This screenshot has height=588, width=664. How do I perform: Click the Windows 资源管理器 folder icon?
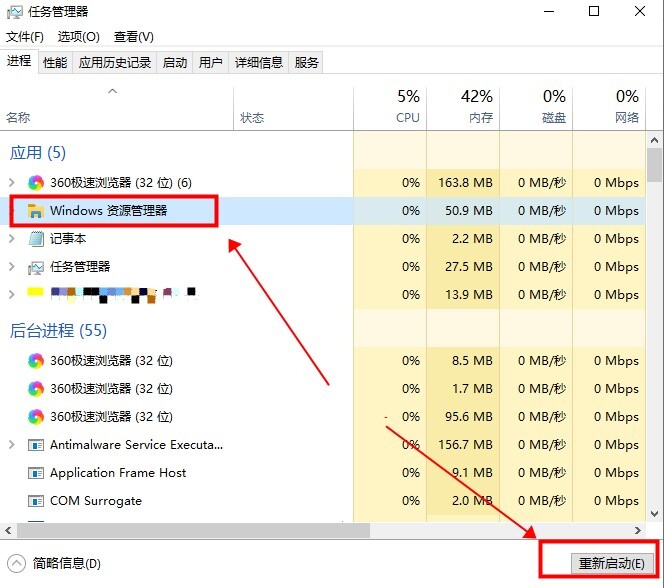pos(36,211)
